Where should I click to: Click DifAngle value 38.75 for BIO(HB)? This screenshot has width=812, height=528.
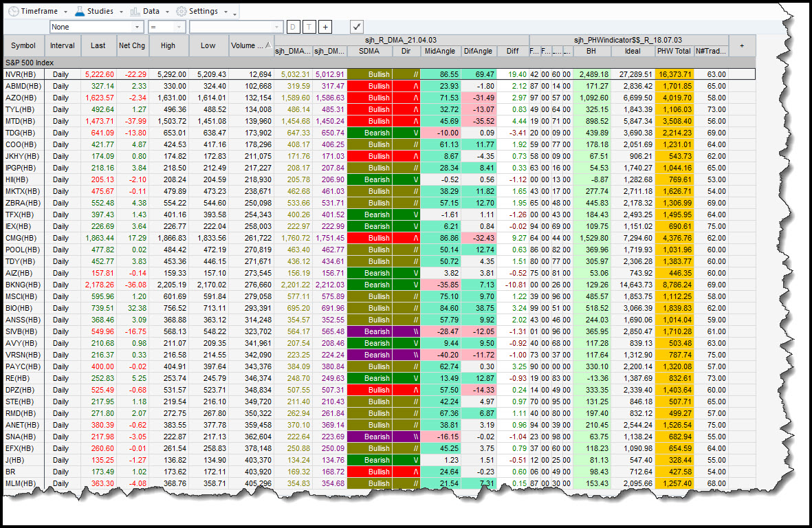(x=479, y=309)
